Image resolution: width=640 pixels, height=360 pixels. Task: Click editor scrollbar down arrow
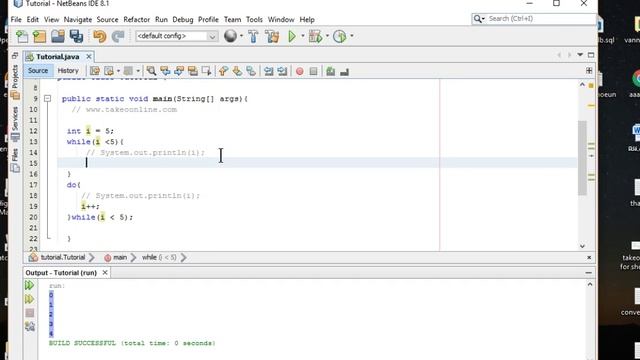582,246
